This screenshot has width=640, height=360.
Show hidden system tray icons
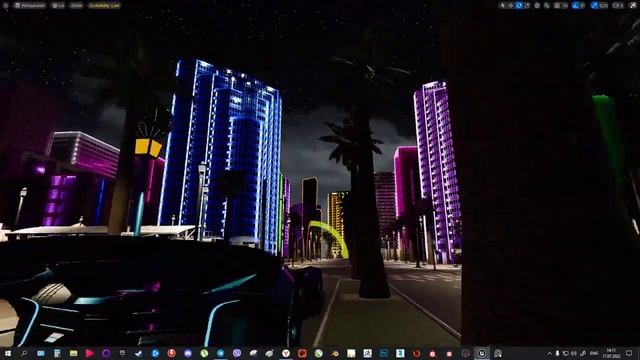549,353
